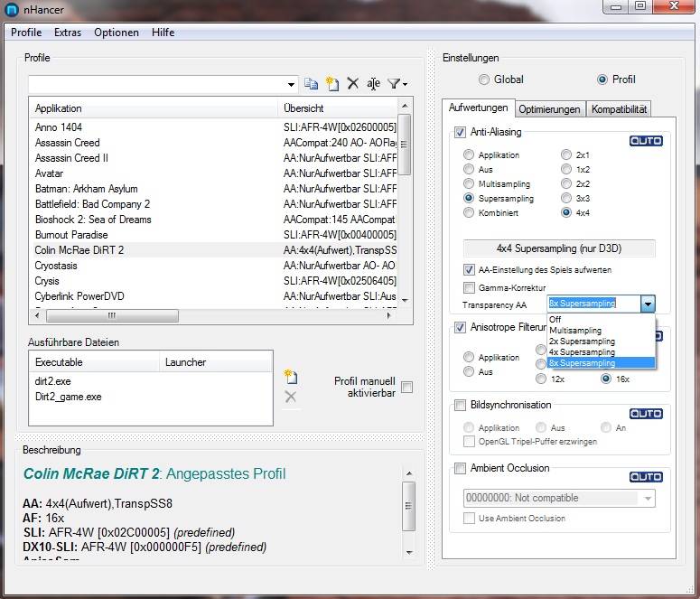
Task: Open the Hilfe menu
Action: point(163,33)
